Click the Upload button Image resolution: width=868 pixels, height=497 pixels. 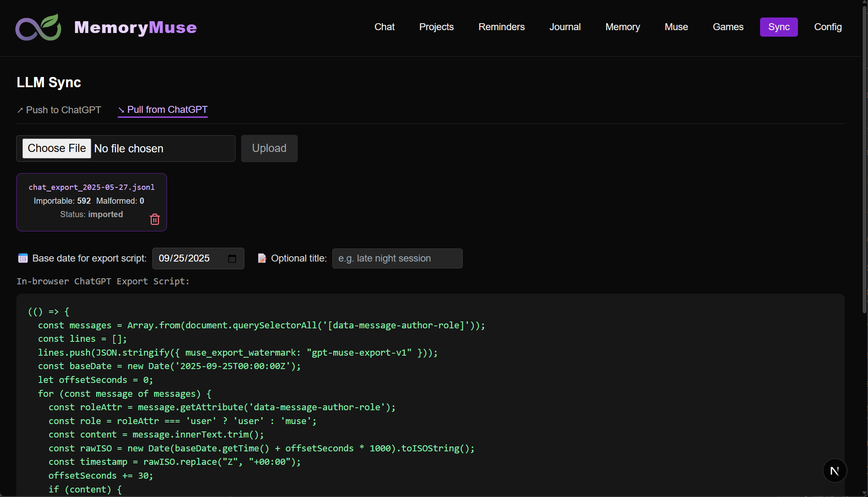click(269, 148)
